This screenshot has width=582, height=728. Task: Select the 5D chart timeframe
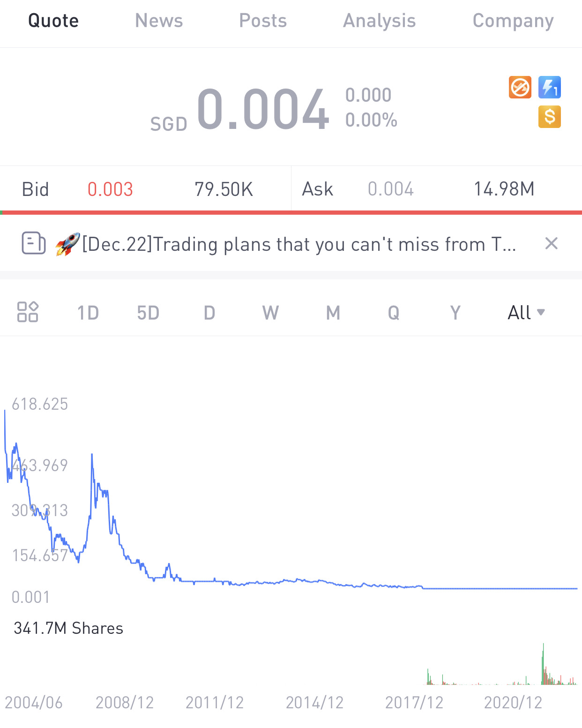(x=148, y=313)
